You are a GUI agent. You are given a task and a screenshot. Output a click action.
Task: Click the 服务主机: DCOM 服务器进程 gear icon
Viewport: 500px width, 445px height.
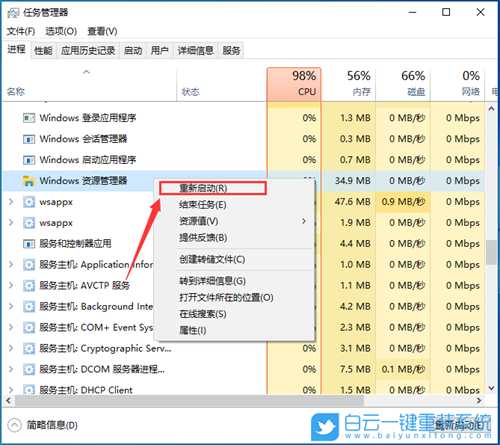click(29, 370)
